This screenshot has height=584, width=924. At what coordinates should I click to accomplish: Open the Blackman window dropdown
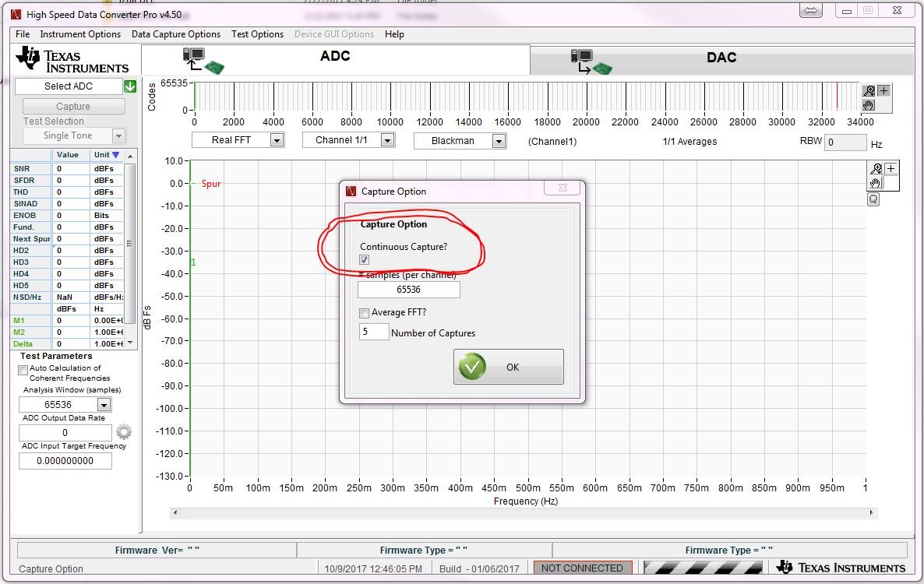click(x=499, y=141)
